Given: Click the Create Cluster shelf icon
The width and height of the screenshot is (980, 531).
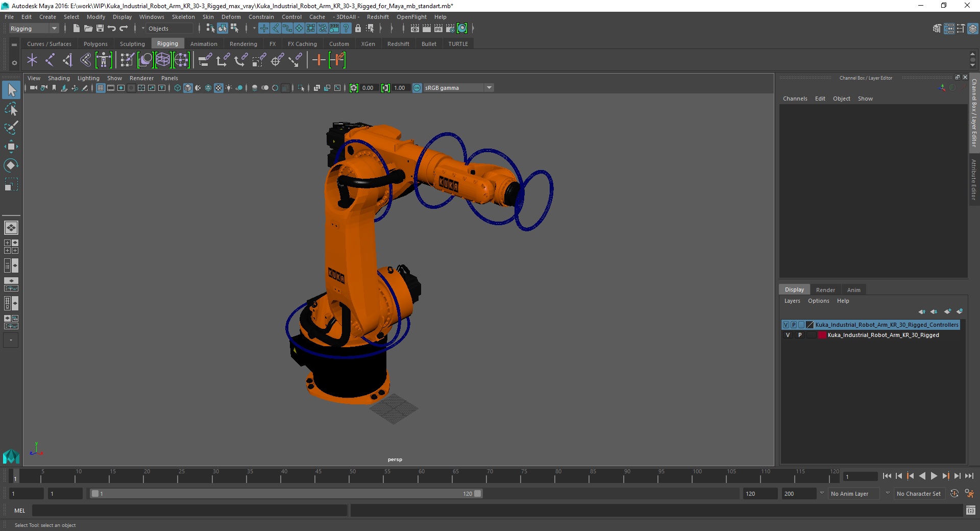Looking at the screenshot, I should point(181,60).
